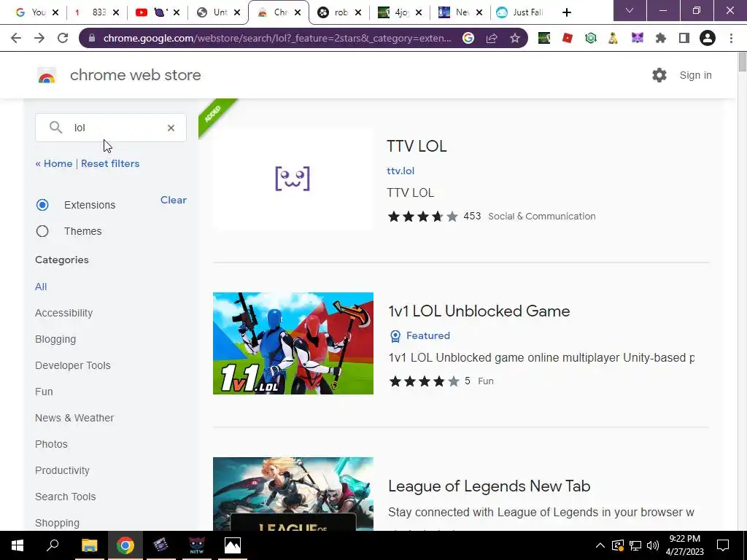This screenshot has height=560, width=747.
Task: Click the browser address bar URL
Action: tap(276, 38)
